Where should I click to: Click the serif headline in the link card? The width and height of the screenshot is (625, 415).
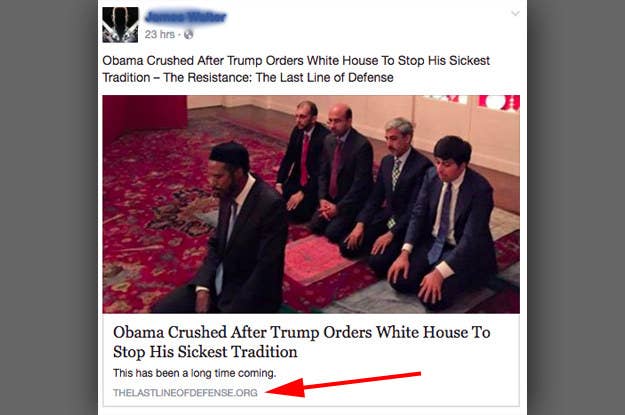(301, 342)
